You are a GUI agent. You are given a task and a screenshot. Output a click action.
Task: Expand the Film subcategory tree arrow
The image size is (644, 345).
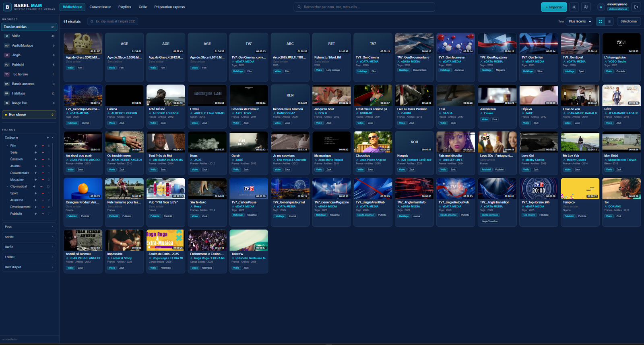7,146
